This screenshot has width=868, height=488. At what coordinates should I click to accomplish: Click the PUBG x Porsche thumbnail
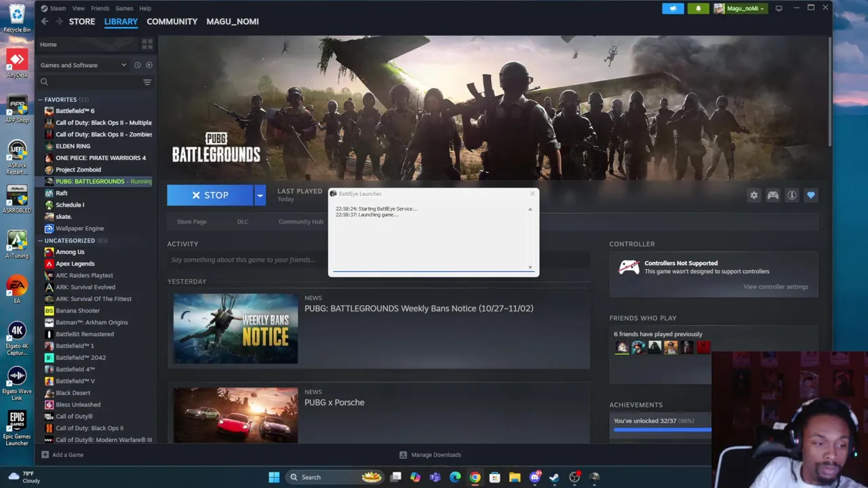(x=235, y=415)
